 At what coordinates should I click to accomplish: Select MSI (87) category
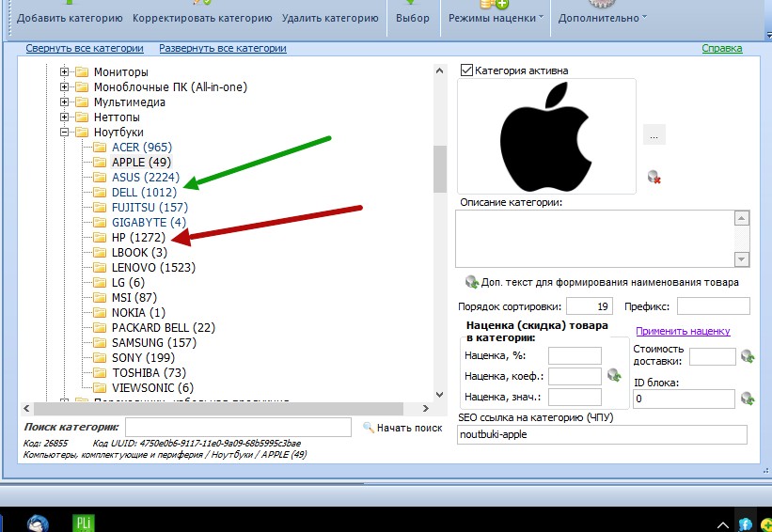pos(134,298)
